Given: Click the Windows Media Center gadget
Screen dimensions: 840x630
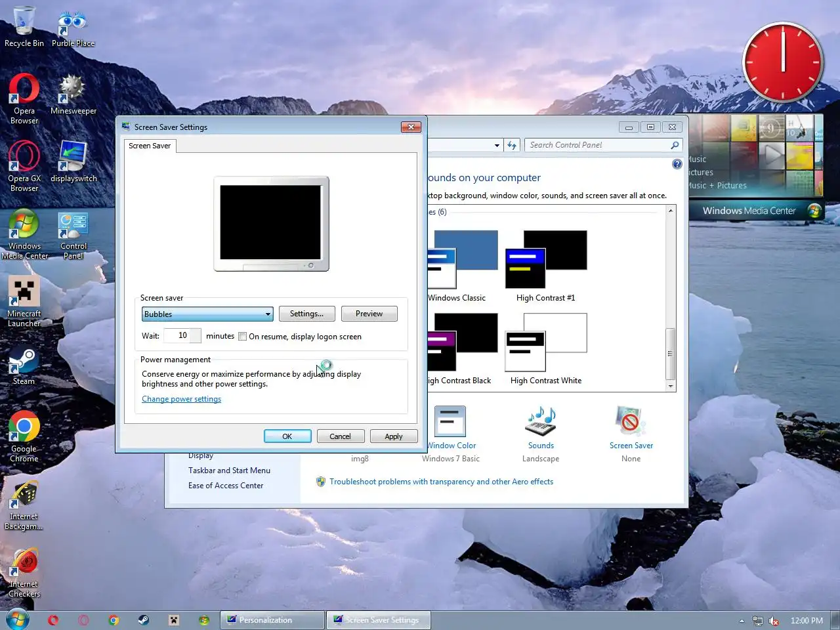Looking at the screenshot, I should (x=755, y=167).
